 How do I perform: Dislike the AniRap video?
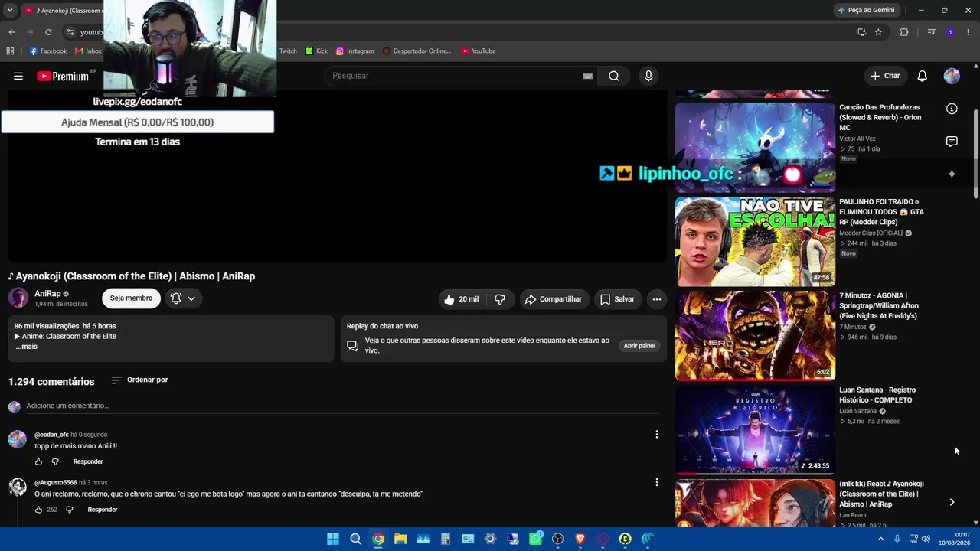(x=500, y=299)
